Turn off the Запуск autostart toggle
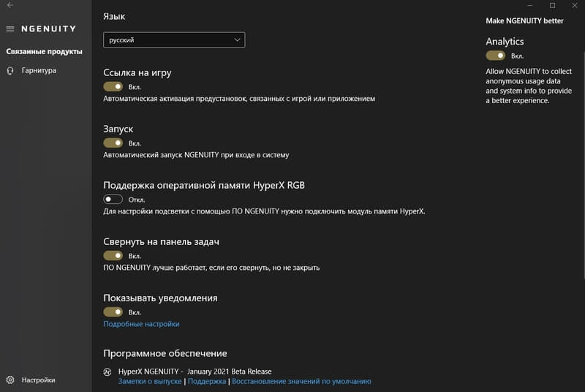585x392 pixels. [x=113, y=143]
